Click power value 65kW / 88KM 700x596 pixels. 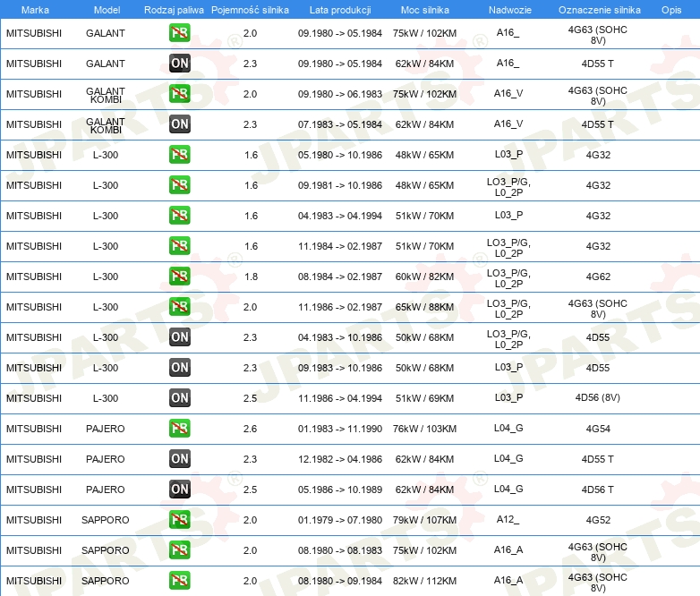424,307
